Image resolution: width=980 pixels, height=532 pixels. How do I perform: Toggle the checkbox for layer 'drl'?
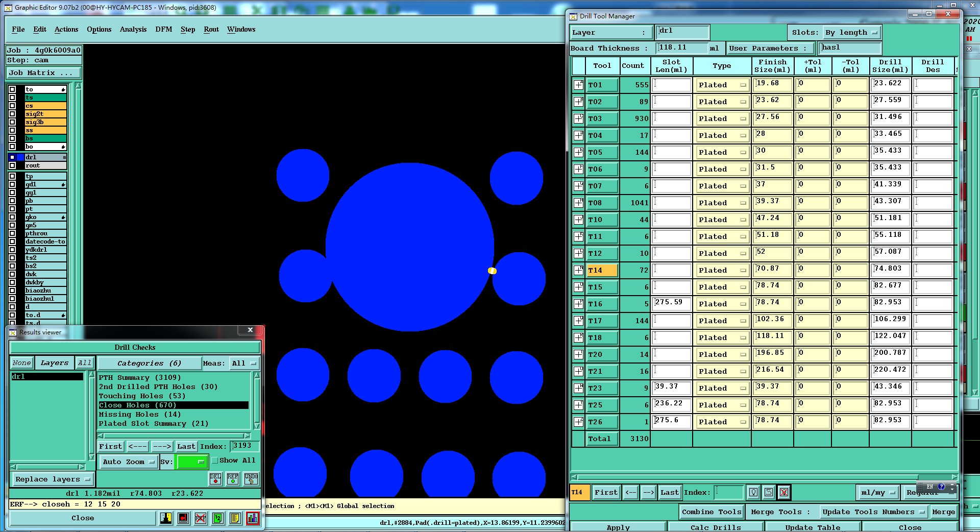(x=12, y=157)
